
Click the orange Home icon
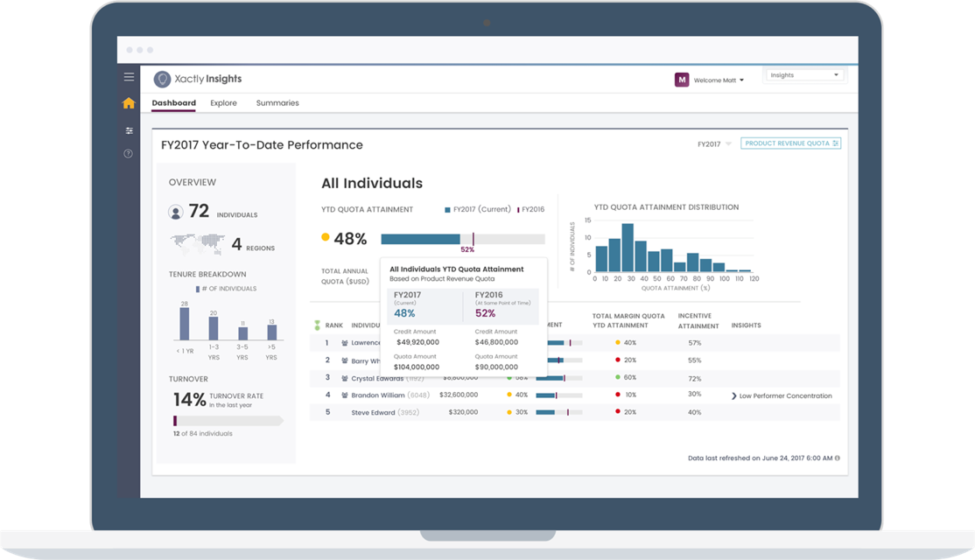coord(129,103)
